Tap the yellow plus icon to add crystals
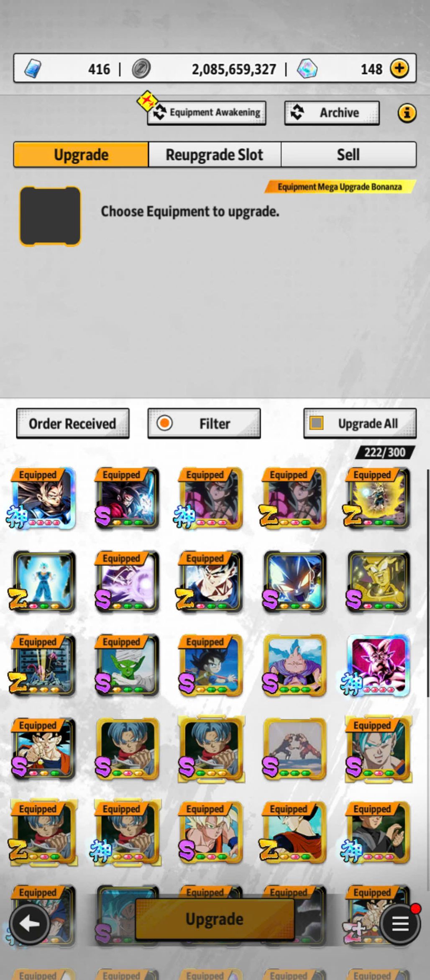Image resolution: width=430 pixels, height=980 pixels. click(x=399, y=68)
